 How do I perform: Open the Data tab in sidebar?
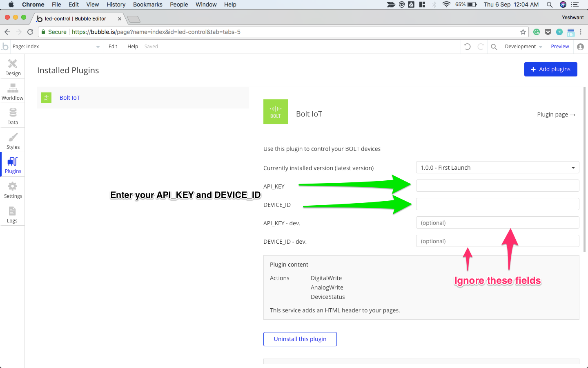coord(13,116)
